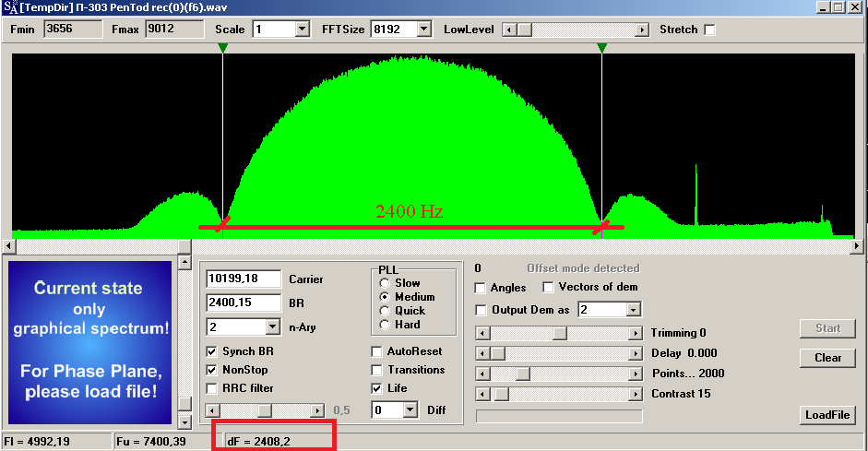Toggle the Life checkbox
The image size is (868, 451).
(376, 388)
